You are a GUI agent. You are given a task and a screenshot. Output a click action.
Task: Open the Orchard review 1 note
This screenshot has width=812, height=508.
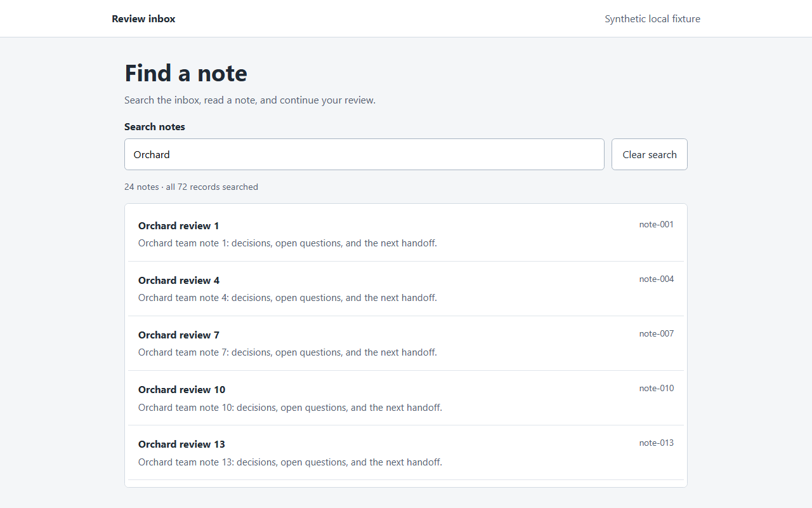406,234
